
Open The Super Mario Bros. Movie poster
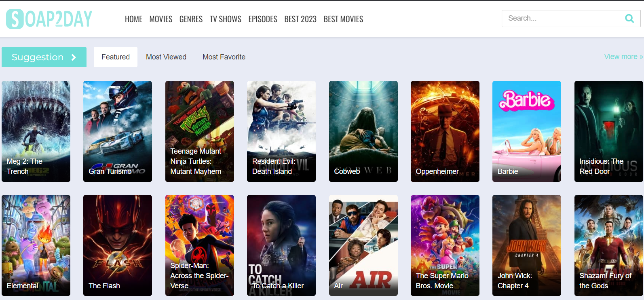[x=445, y=245]
